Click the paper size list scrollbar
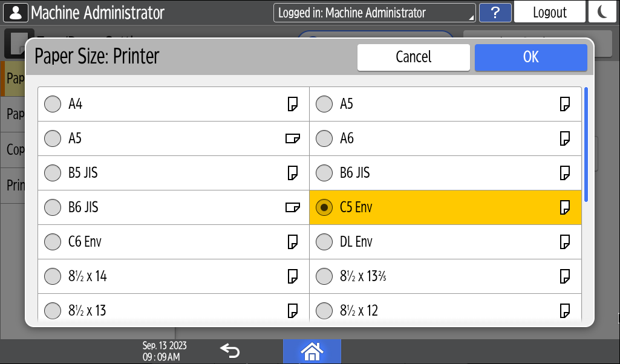620x364 pixels. [586, 145]
